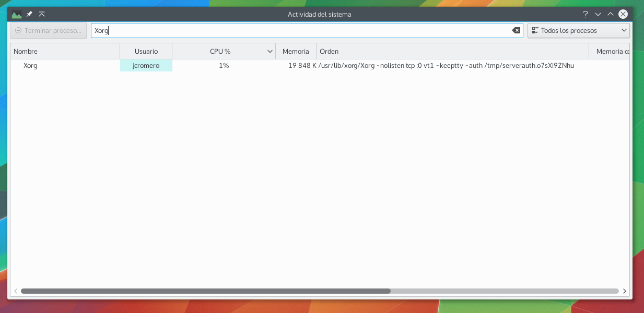Close the Actividad del sistema window
644x313 pixels.
click(x=623, y=14)
